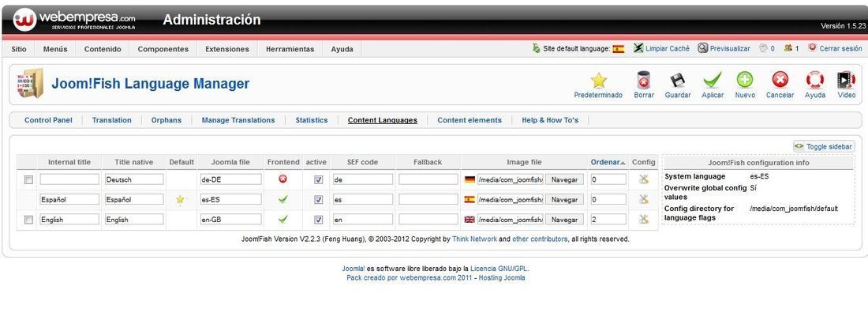Click the Español row default star
Screen dimensions: 868x324
[x=180, y=199]
